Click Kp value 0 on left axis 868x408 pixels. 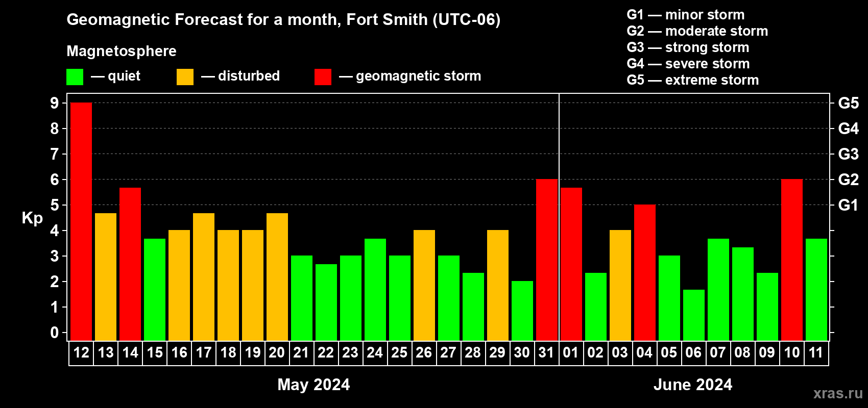(x=55, y=333)
